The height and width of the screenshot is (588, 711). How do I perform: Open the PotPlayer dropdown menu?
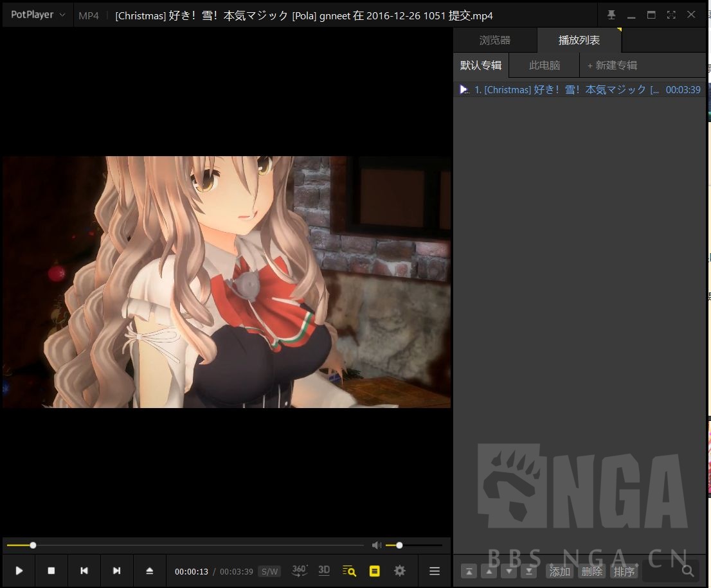click(37, 15)
